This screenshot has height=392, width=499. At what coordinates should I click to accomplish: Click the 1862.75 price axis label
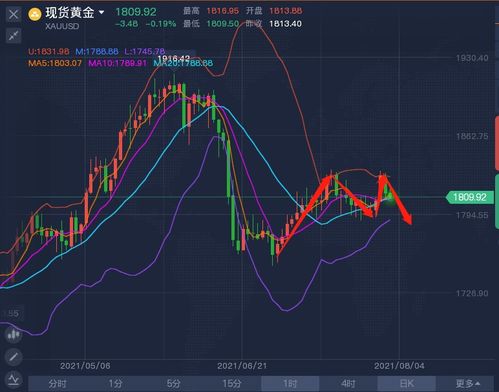[472, 136]
